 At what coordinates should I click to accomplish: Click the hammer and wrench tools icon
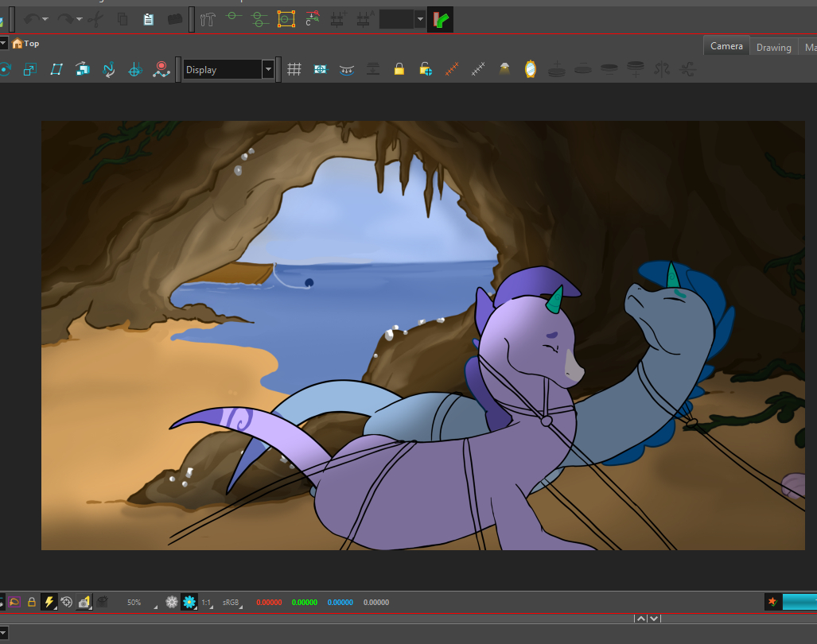tap(208, 19)
